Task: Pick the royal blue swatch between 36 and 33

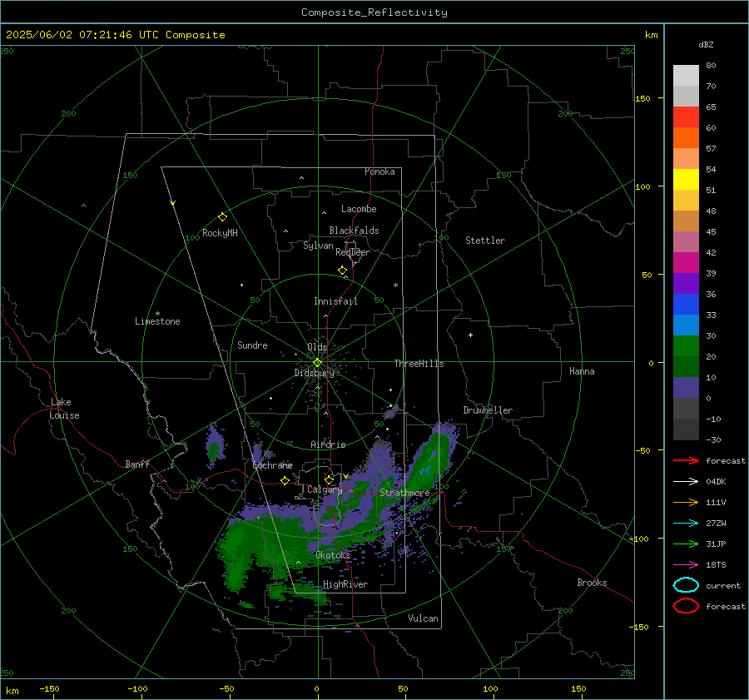Action: click(x=686, y=305)
